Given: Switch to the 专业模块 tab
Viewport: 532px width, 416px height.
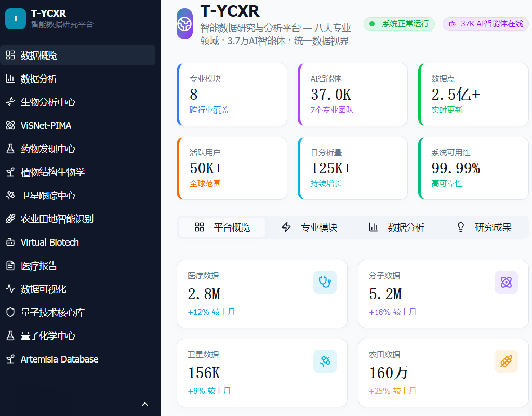Looking at the screenshot, I should [310, 227].
